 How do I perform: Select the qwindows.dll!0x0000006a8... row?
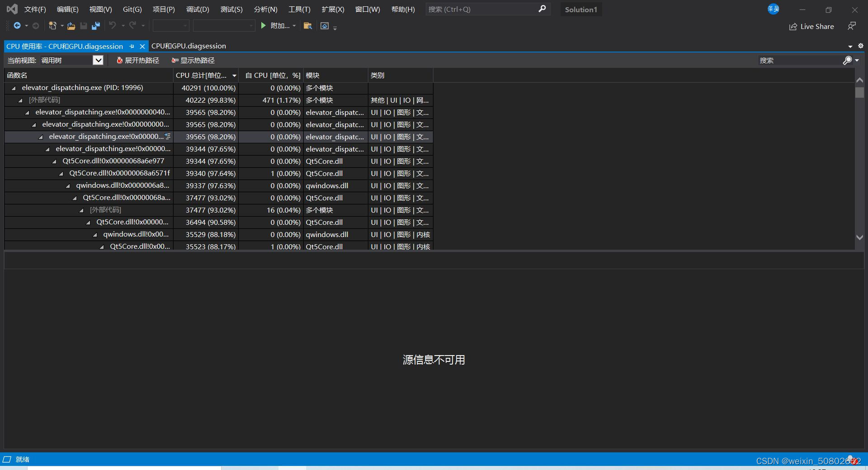(219, 185)
